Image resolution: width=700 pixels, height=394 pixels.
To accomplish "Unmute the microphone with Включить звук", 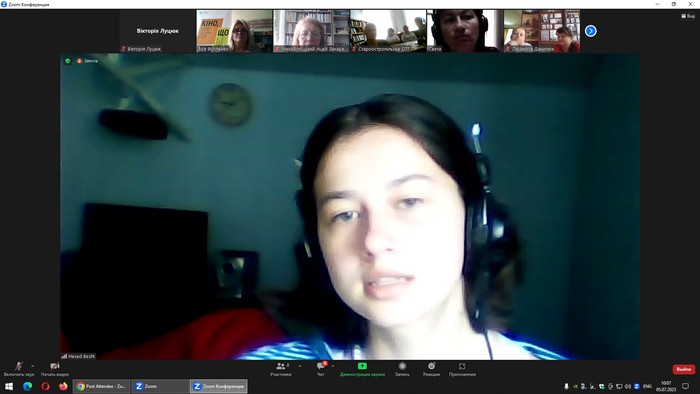I will click(x=18, y=369).
